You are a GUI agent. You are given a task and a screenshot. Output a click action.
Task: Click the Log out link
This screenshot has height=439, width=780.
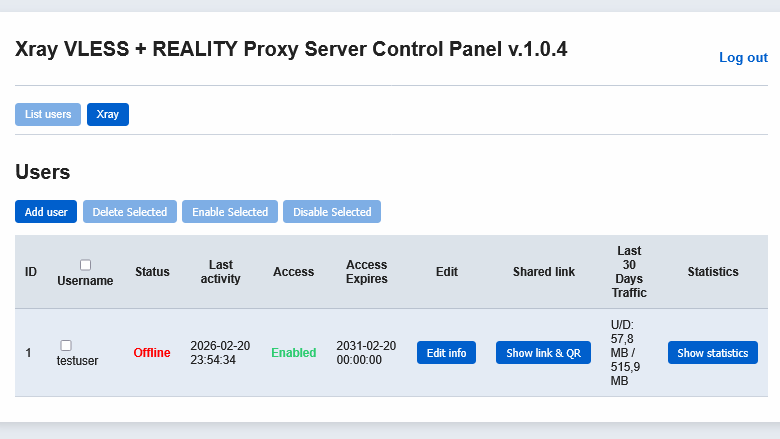coord(743,58)
